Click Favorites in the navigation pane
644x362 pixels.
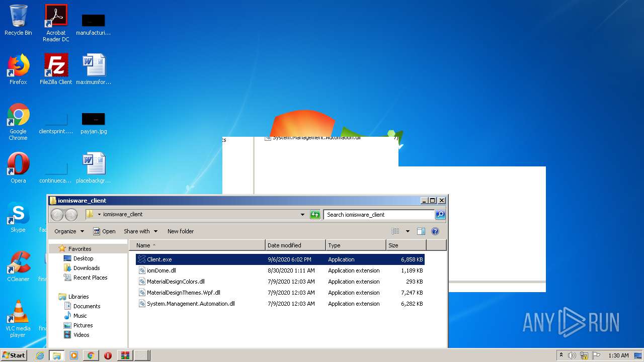(79, 249)
